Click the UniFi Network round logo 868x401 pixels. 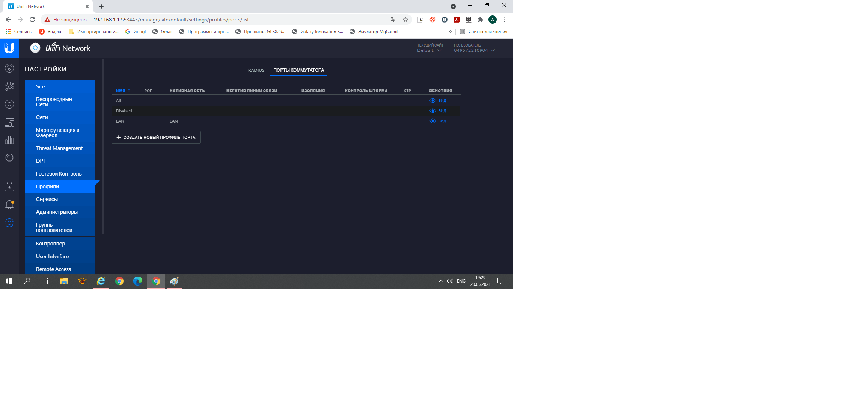[35, 48]
